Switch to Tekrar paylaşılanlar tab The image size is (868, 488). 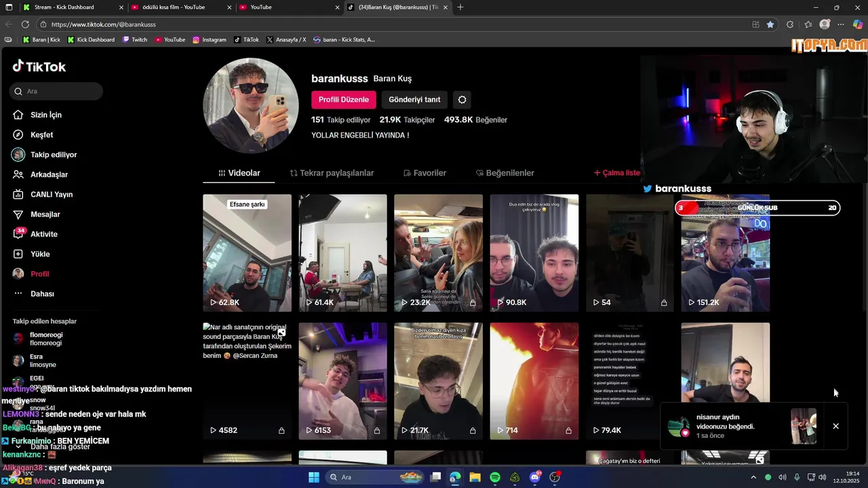click(332, 173)
